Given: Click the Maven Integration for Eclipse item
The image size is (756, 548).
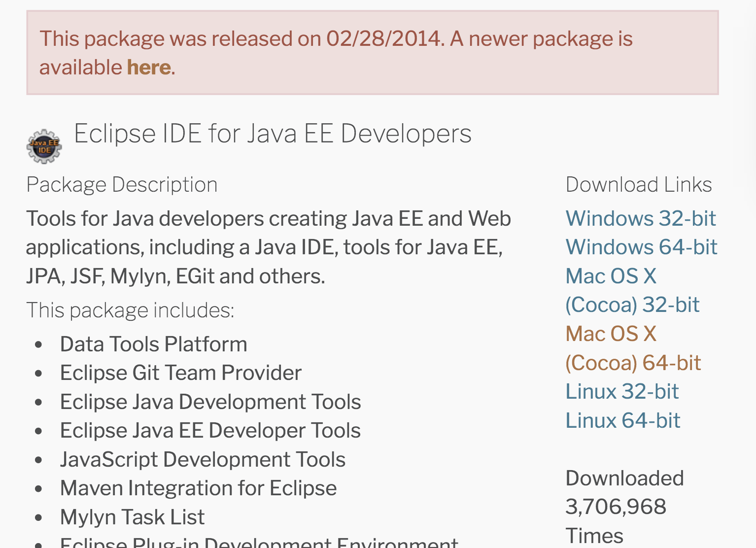Looking at the screenshot, I should tap(198, 488).
